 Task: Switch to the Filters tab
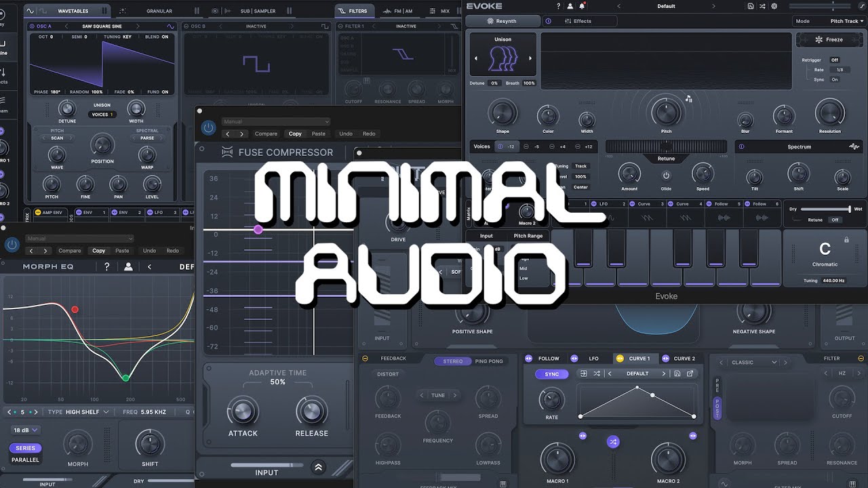pyautogui.click(x=354, y=11)
